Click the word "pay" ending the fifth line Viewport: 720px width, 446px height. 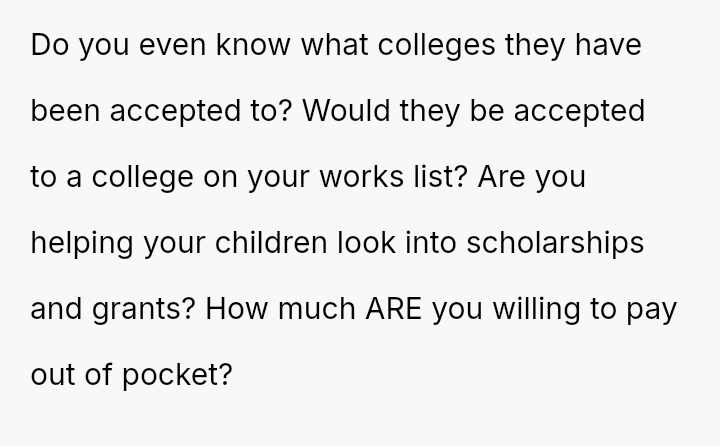652,309
